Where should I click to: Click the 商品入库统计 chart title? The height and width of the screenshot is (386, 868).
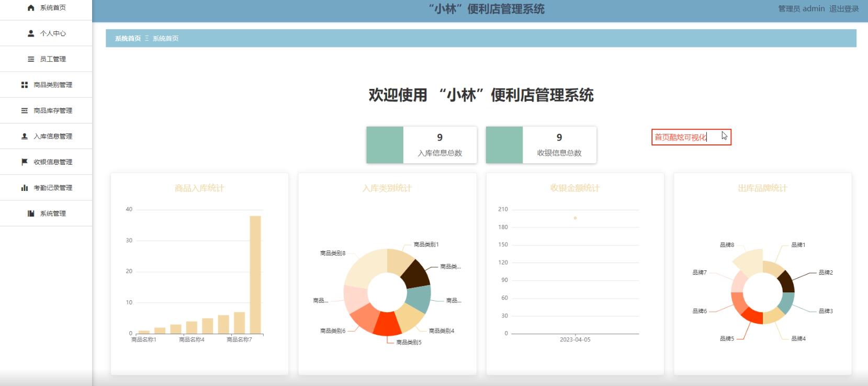pyautogui.click(x=199, y=188)
